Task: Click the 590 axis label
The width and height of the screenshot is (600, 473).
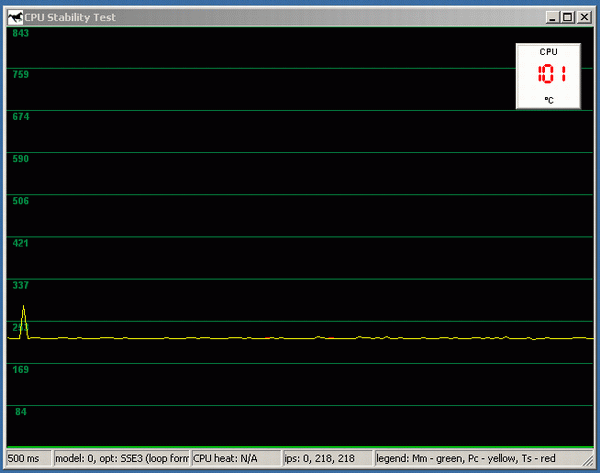Action: 20,159
